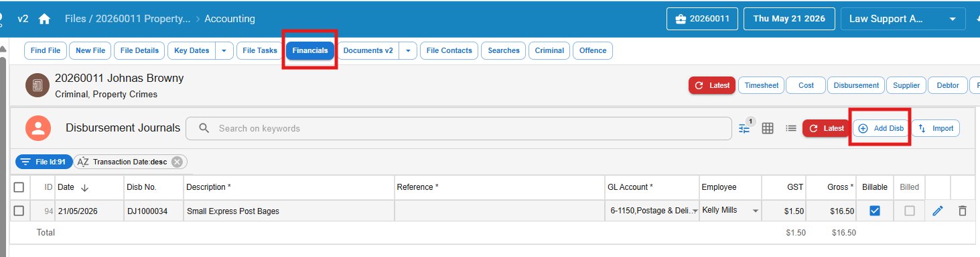Image resolution: width=980 pixels, height=257 pixels.
Task: Click the Files / 20260011 Property breadcrumb
Action: [x=127, y=19]
